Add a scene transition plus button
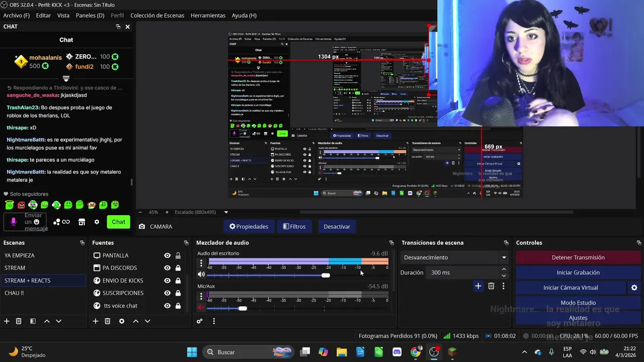 [478, 286]
